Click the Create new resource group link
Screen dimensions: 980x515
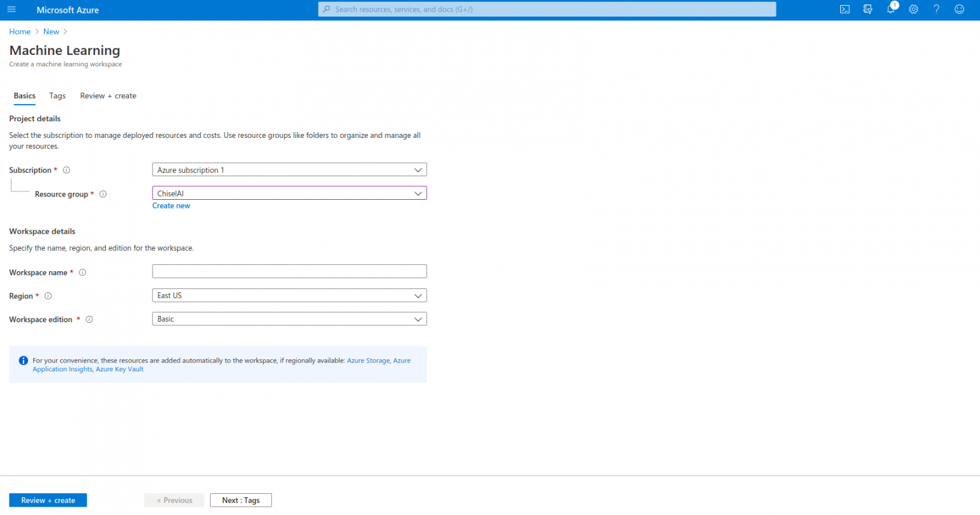coord(171,205)
